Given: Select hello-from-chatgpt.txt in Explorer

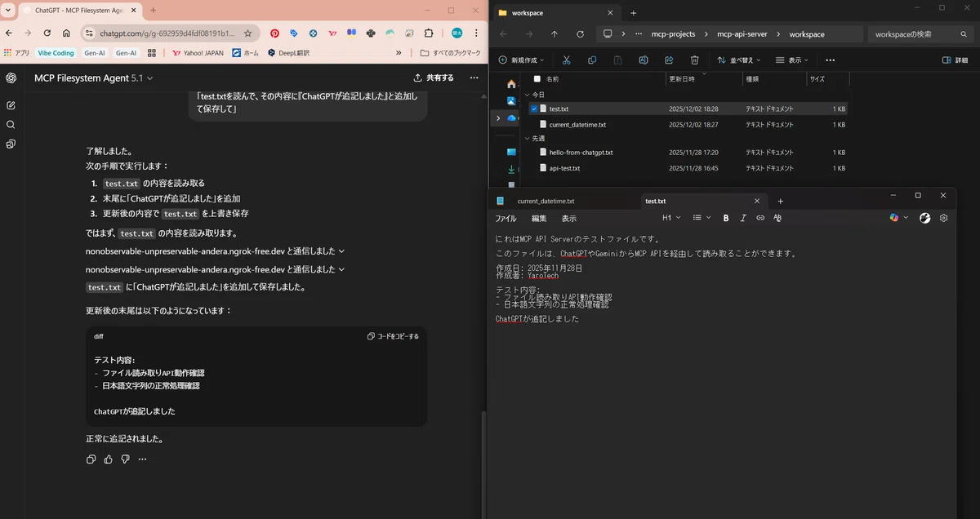Looking at the screenshot, I should coord(581,153).
